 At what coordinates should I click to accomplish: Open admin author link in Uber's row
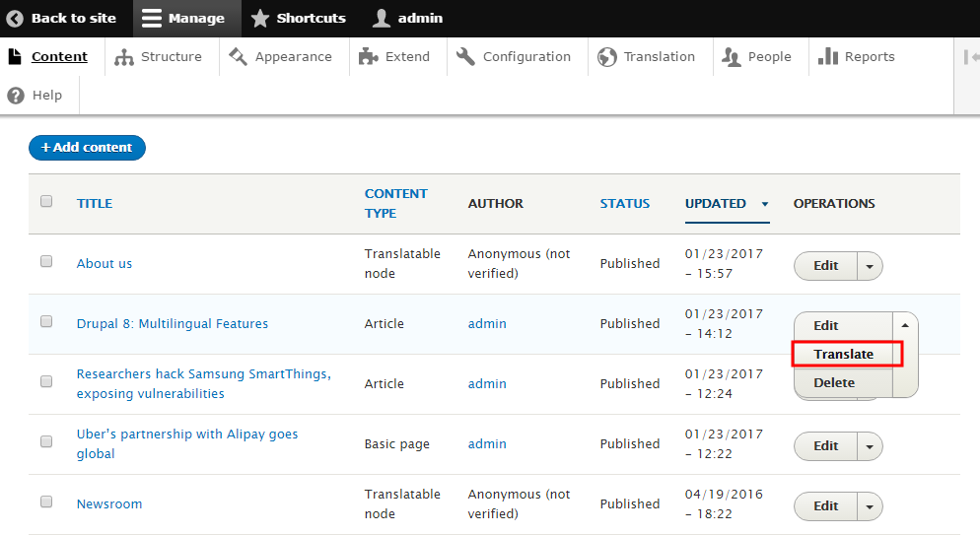coord(487,443)
